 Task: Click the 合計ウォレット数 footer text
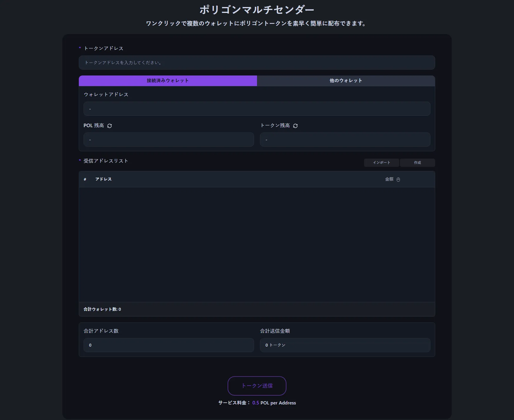coord(102,309)
